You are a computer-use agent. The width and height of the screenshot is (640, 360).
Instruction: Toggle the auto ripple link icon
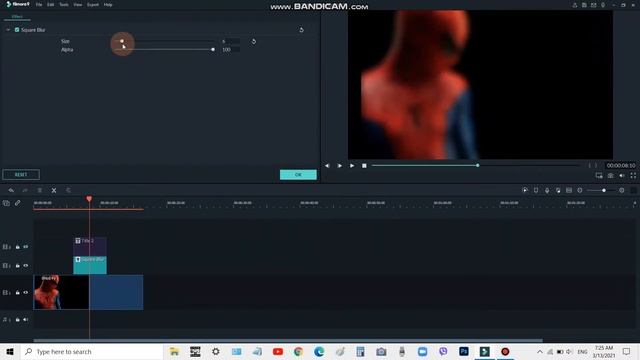click(x=18, y=203)
